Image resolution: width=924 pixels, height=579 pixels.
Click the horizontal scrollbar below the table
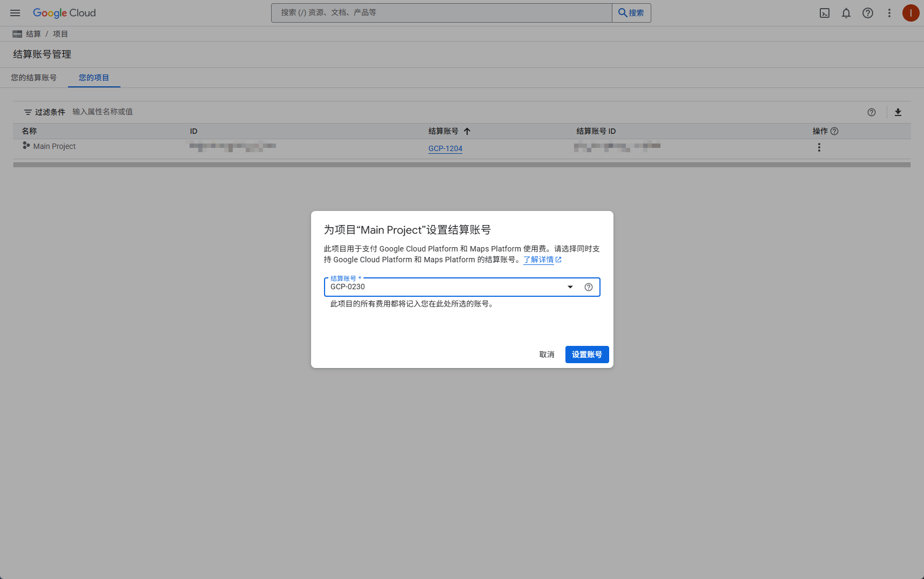click(x=462, y=165)
